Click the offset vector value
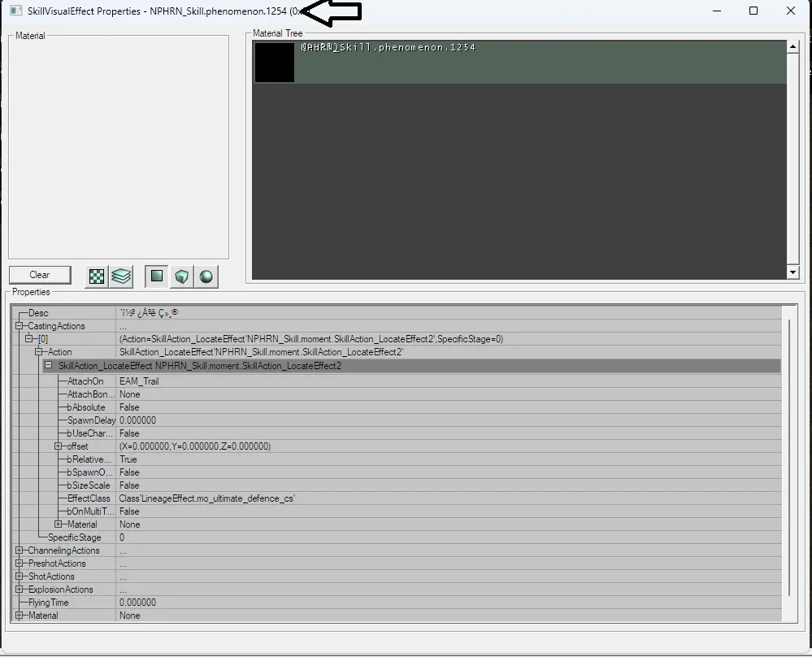 (x=195, y=446)
